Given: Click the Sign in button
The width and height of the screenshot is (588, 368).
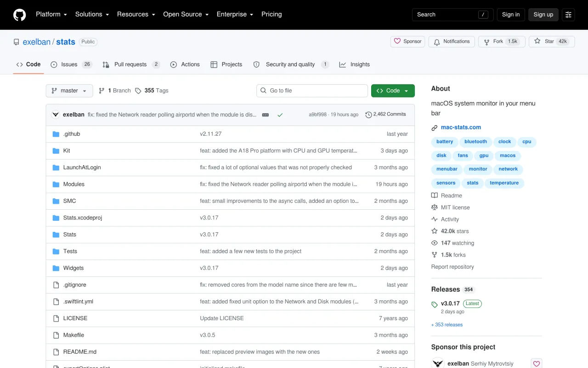Looking at the screenshot, I should 511,15.
